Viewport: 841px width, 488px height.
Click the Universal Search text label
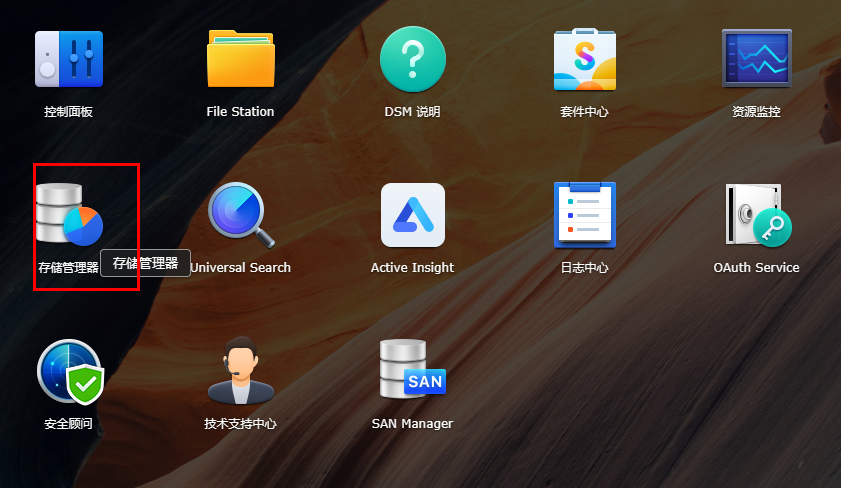tap(241, 268)
